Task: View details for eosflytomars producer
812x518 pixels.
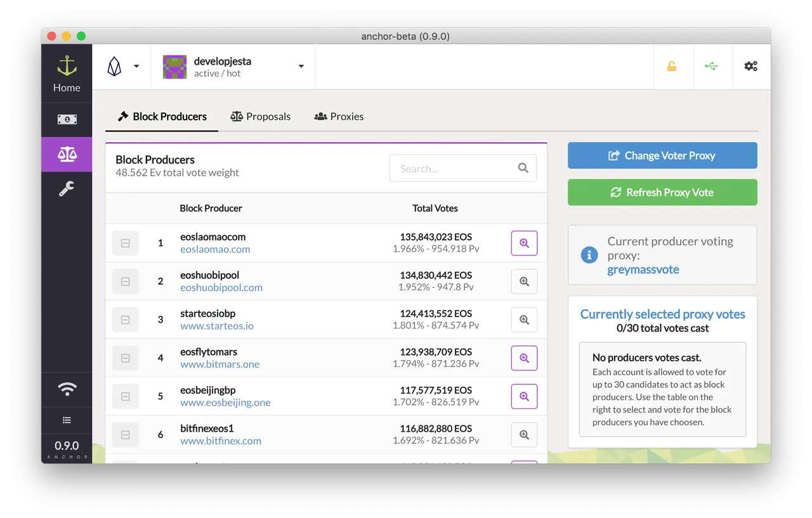Action: [x=524, y=358]
